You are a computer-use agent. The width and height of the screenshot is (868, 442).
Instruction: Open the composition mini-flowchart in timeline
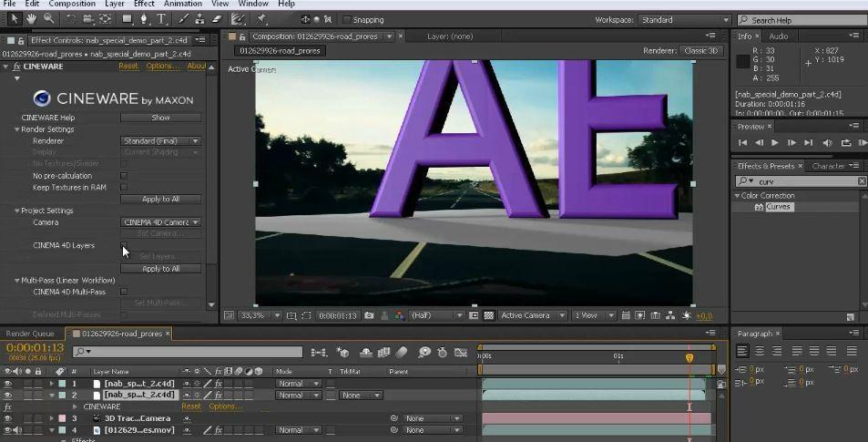[x=320, y=353]
